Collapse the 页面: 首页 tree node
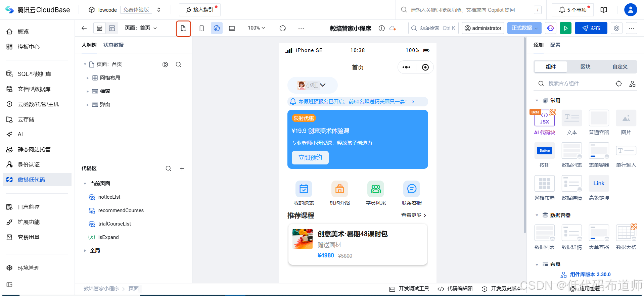 click(85, 64)
